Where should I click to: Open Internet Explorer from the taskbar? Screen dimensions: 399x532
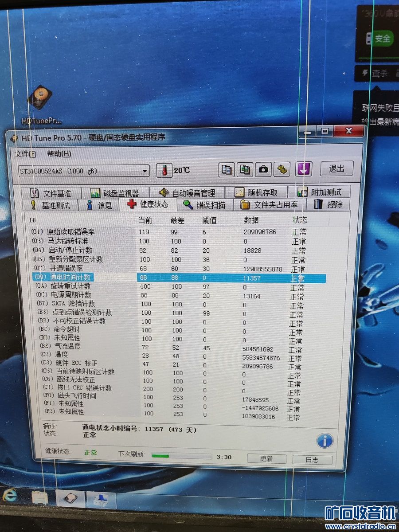point(11,495)
